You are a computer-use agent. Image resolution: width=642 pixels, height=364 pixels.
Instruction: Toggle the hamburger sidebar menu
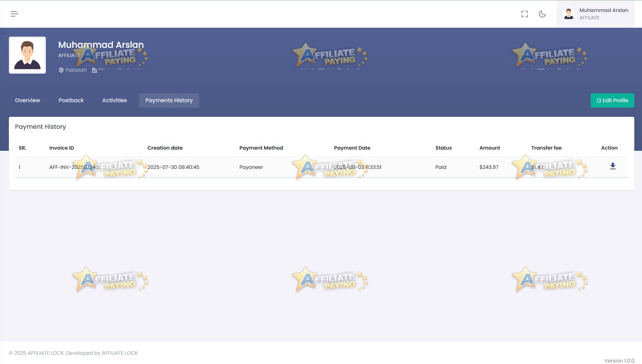[14, 14]
